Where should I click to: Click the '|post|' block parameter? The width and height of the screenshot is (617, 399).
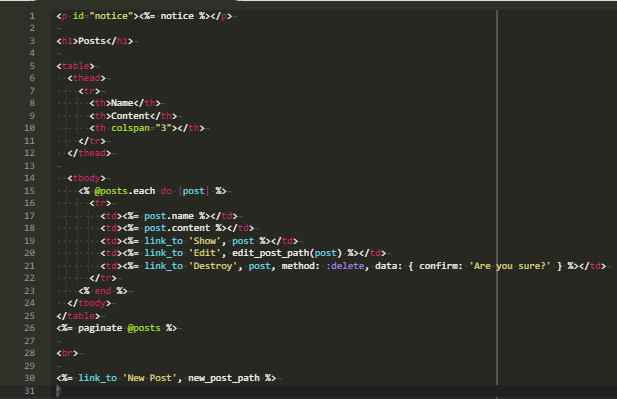[x=194, y=190]
